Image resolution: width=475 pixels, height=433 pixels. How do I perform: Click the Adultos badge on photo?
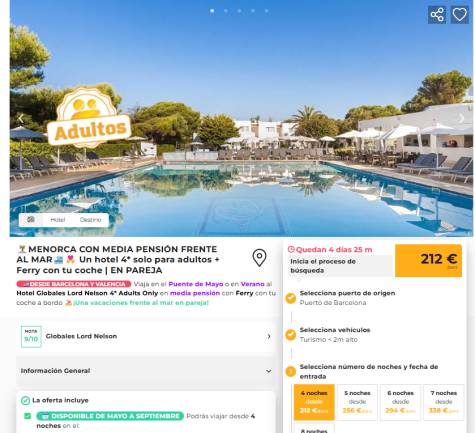(89, 118)
